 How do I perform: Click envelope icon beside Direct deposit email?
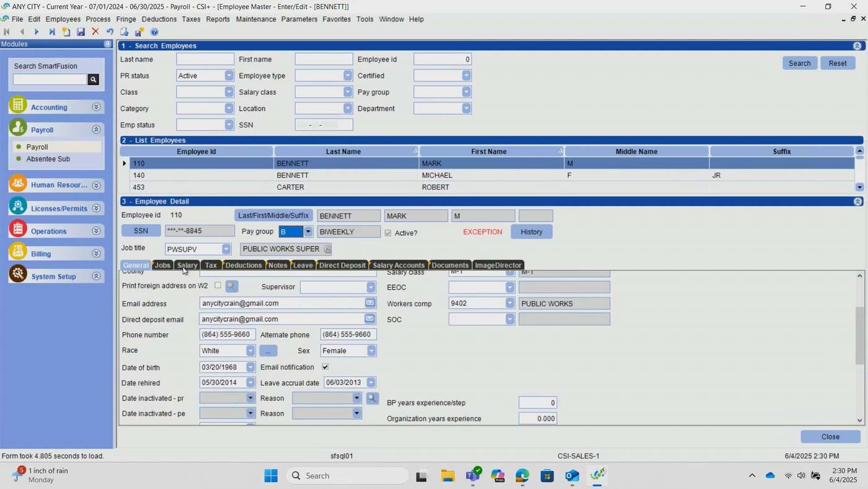370,319
